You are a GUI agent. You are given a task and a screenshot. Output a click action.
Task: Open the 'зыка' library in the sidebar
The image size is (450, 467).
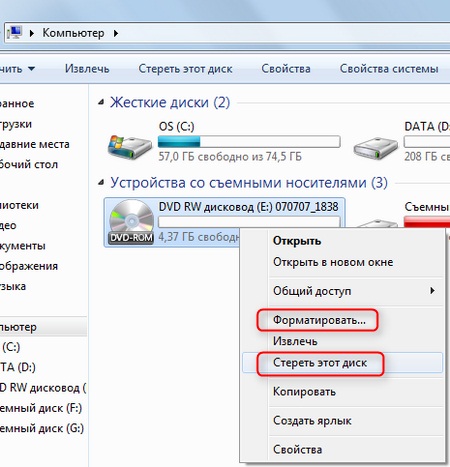pyautogui.click(x=13, y=286)
